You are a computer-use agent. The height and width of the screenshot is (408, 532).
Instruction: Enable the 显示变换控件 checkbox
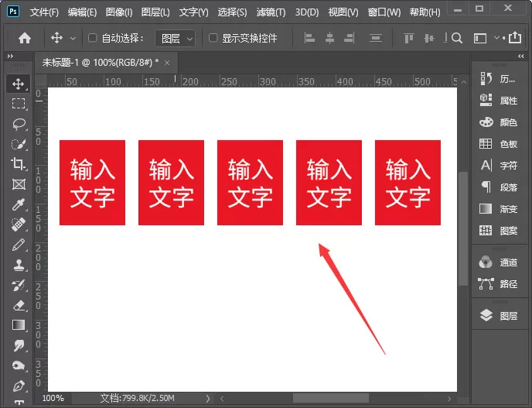[213, 38]
